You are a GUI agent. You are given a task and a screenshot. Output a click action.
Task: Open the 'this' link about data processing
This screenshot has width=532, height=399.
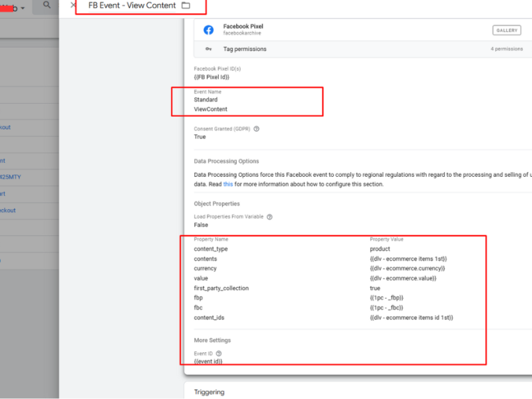pos(228,184)
